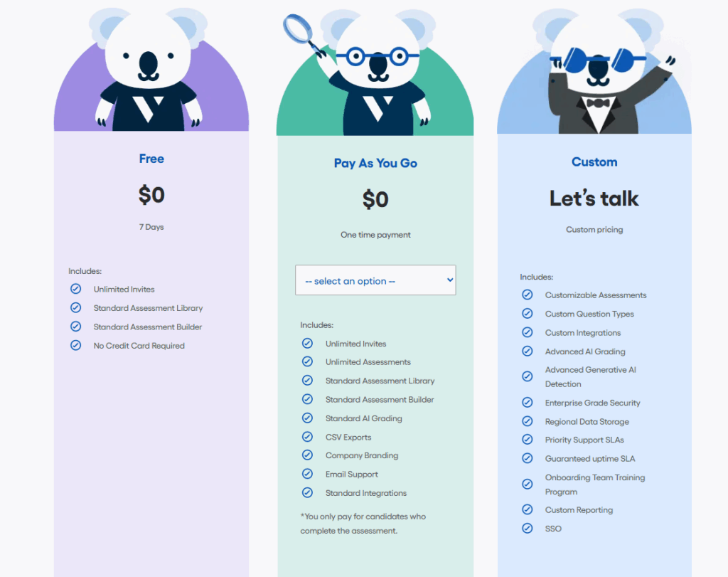Click the Custom pricing label

[x=594, y=230]
